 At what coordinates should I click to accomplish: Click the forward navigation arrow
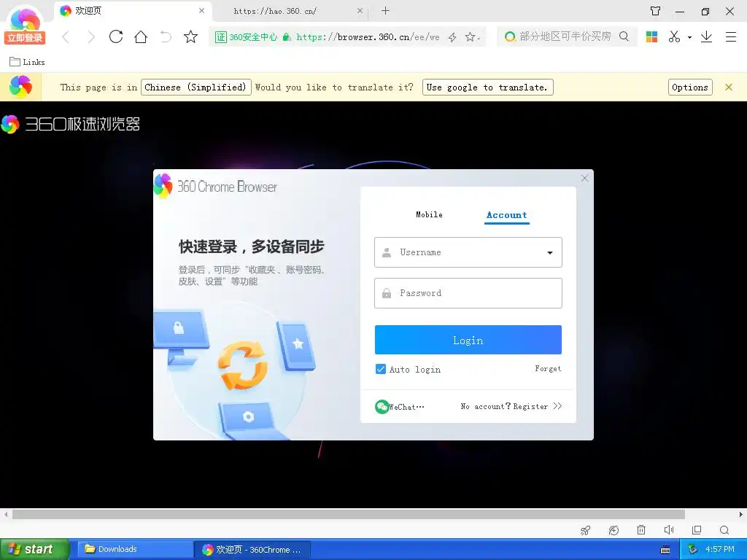coord(90,36)
